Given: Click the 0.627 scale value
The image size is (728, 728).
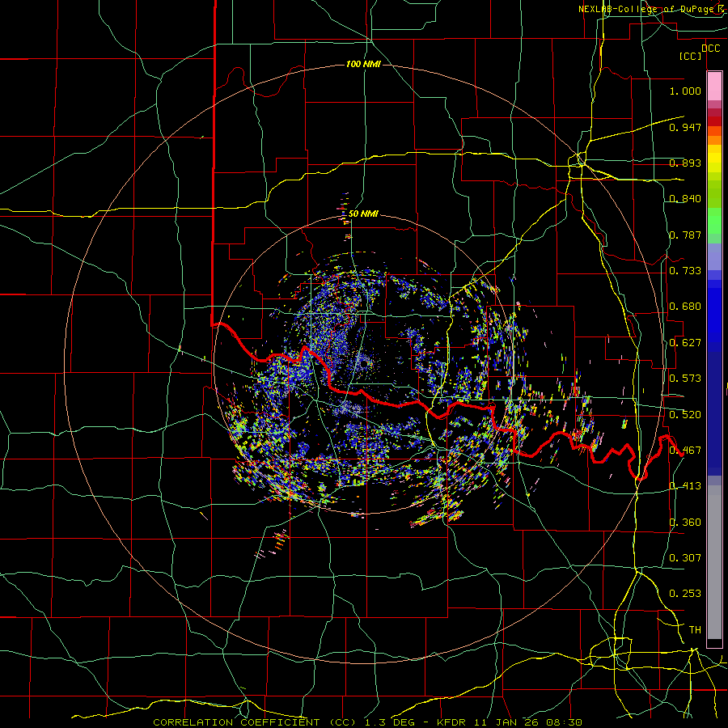Looking at the screenshot, I should [685, 343].
